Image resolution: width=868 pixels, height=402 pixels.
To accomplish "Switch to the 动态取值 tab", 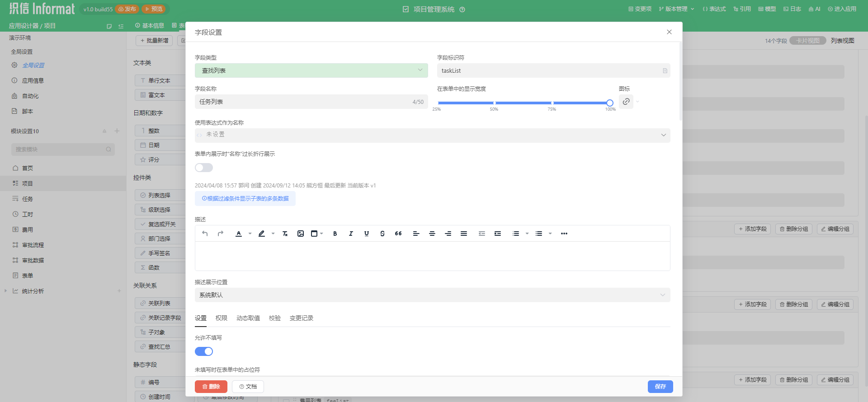I will 248,318.
